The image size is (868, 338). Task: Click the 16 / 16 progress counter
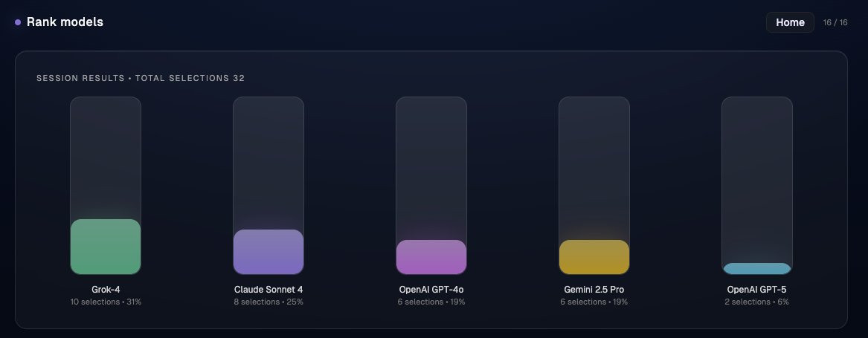[x=835, y=23]
